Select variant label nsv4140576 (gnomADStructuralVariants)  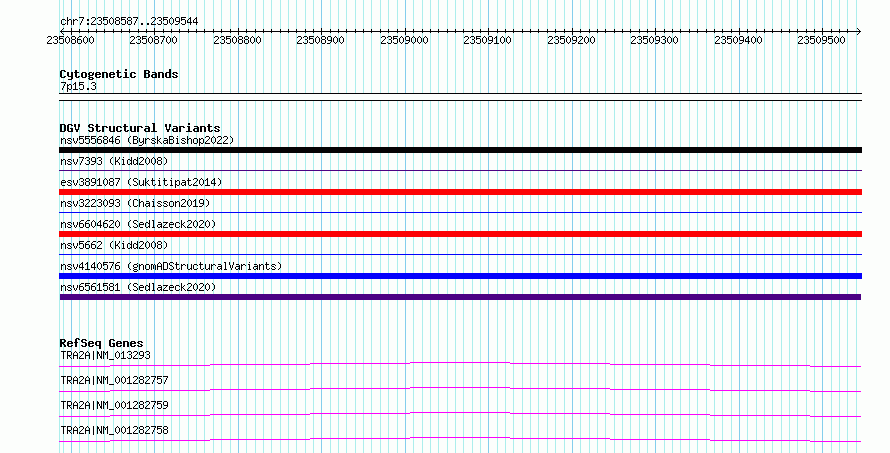click(x=171, y=266)
